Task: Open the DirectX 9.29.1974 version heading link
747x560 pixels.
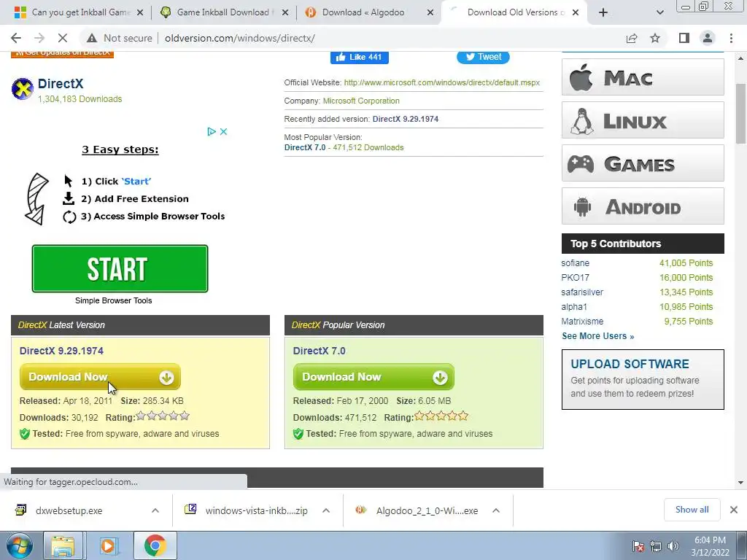Action: pos(61,351)
